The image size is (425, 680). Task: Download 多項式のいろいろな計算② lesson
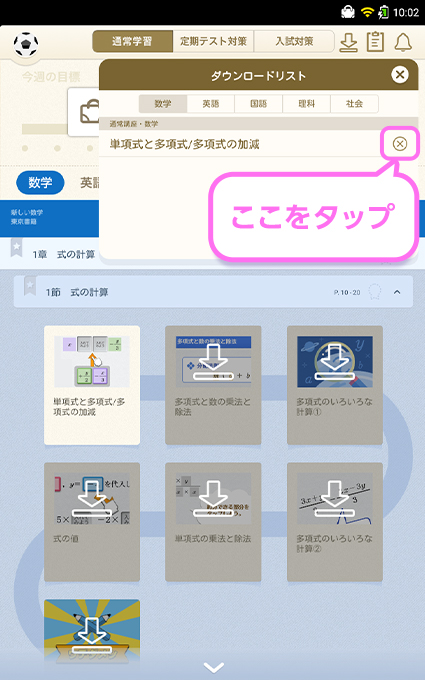334,522
